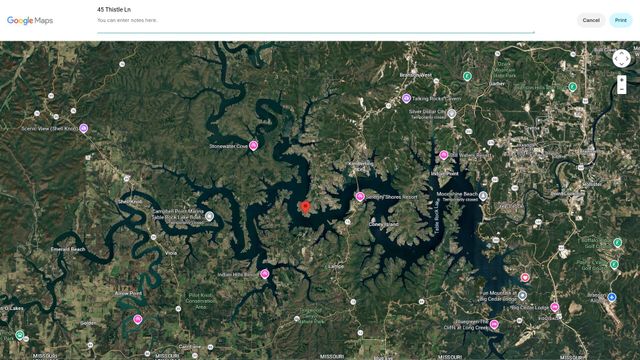Viewport: 640px width, 360px height.
Task: Open the Buffalo Ridge golf course marker
Action: [x=618, y=243]
